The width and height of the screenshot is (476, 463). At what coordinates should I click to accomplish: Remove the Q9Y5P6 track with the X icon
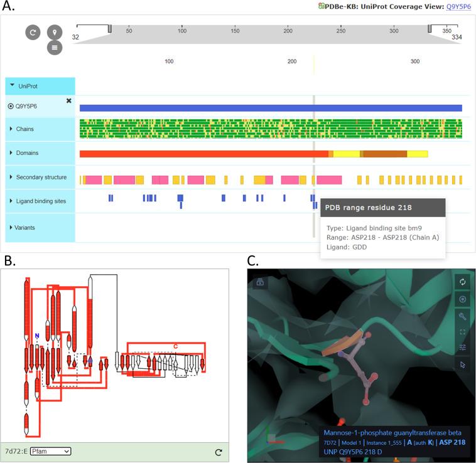(69, 100)
